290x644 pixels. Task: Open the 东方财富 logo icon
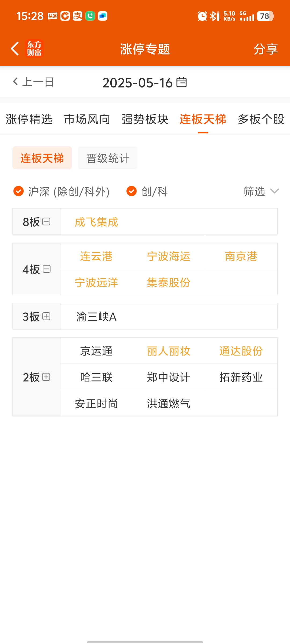click(34, 49)
